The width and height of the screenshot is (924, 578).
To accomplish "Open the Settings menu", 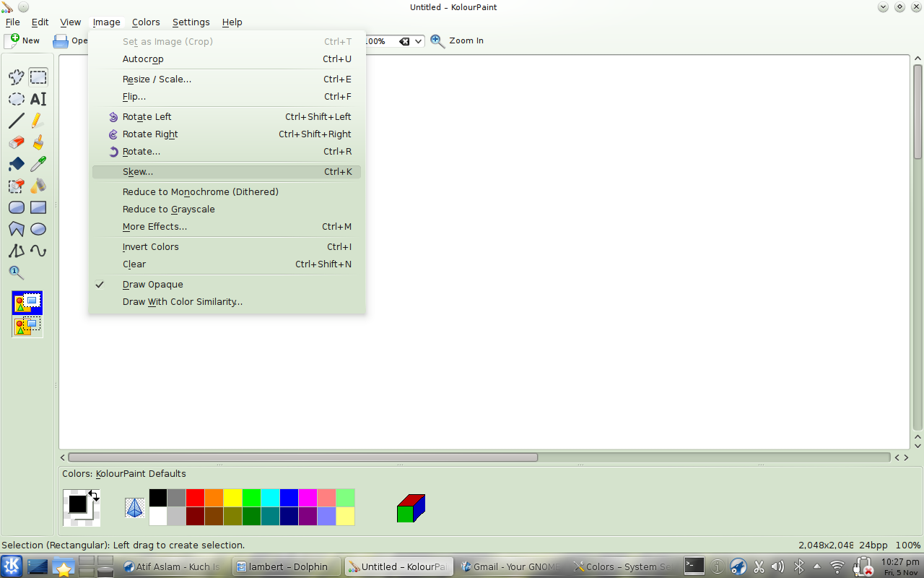I will [191, 22].
